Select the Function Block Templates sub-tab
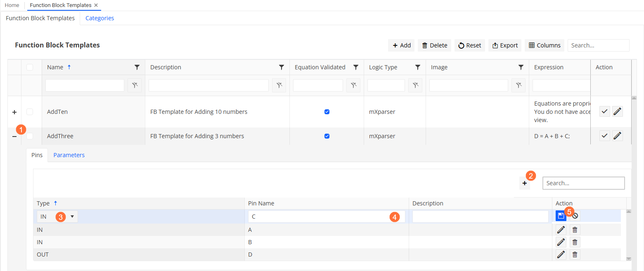 click(40, 18)
